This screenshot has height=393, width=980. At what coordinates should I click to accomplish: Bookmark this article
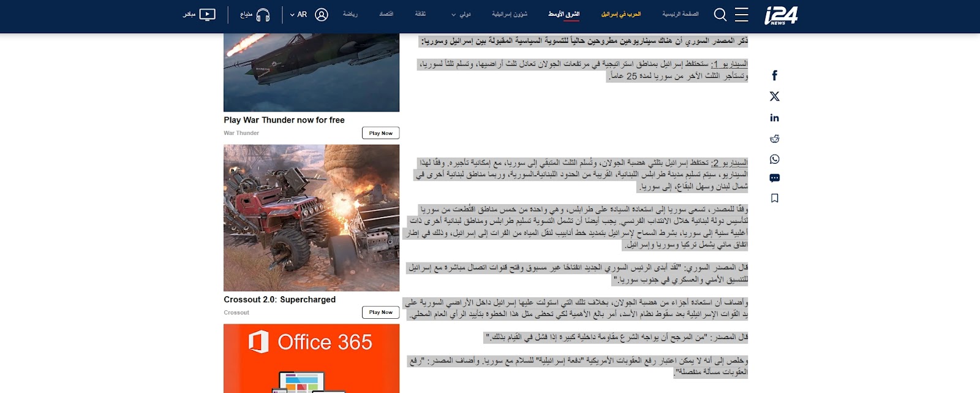click(x=774, y=198)
